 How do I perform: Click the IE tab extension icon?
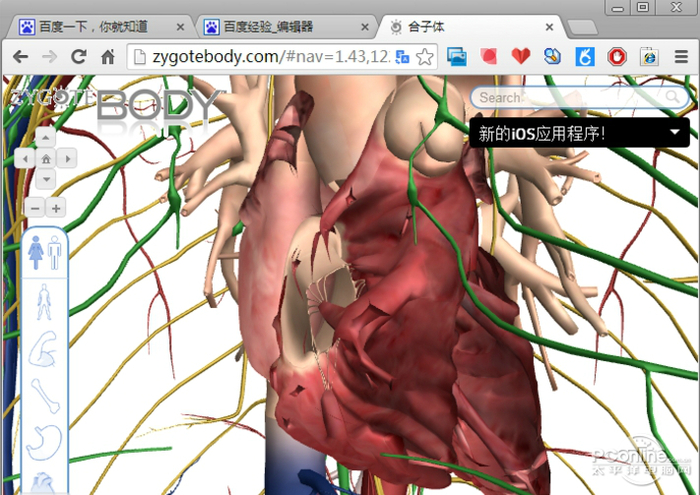[649, 57]
